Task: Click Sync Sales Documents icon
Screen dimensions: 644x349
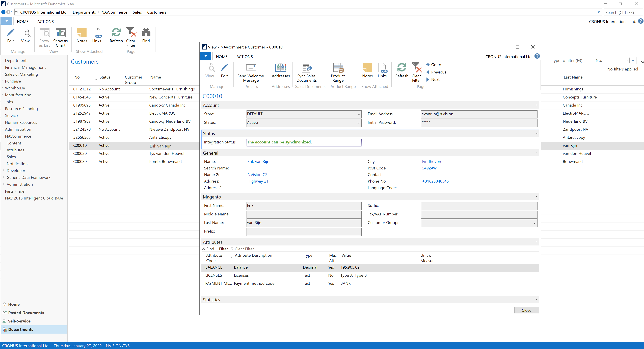Action: coord(307,68)
